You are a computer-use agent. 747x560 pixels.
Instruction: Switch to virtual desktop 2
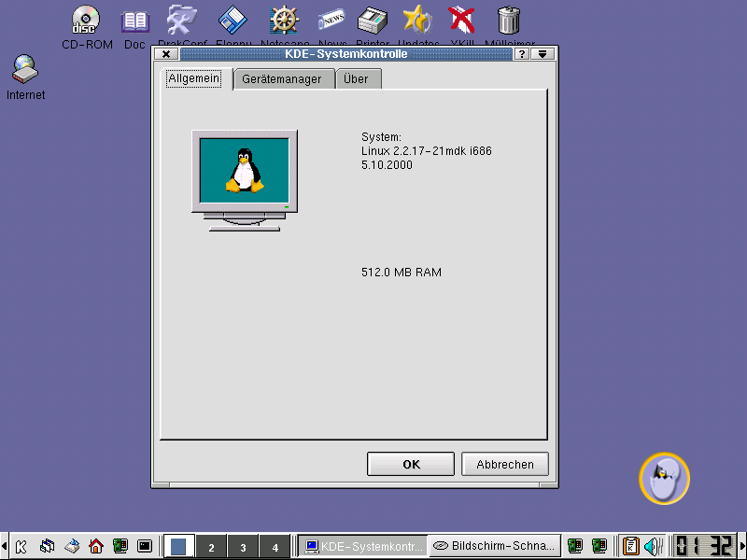(x=212, y=547)
